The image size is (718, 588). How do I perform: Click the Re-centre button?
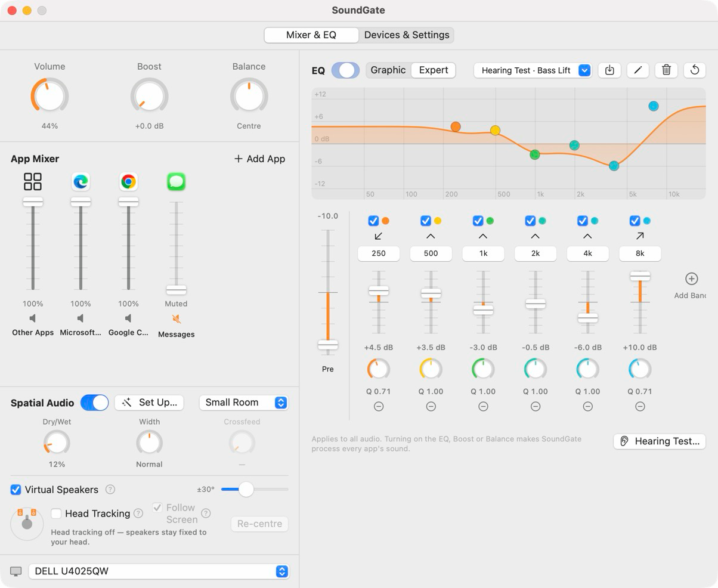pos(259,524)
